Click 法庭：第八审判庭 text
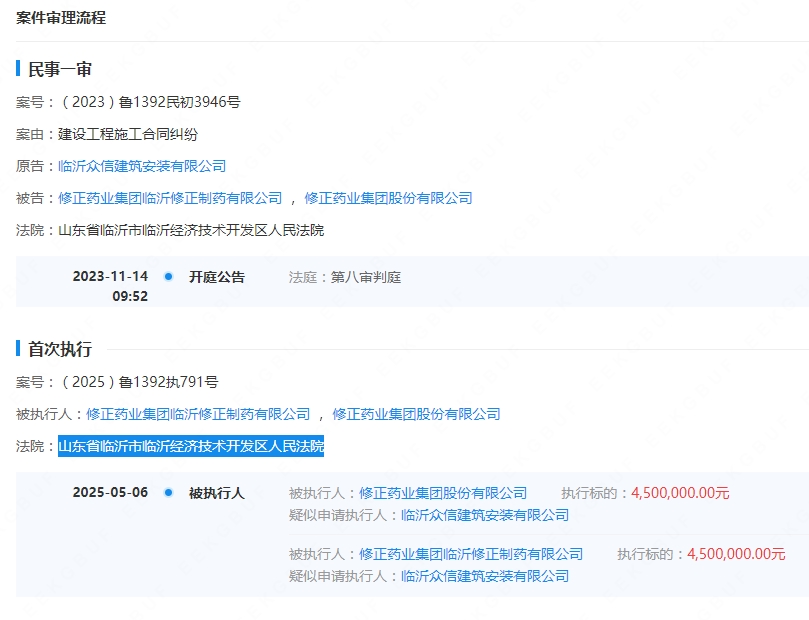Image resolution: width=809 pixels, height=620 pixels. point(345,278)
